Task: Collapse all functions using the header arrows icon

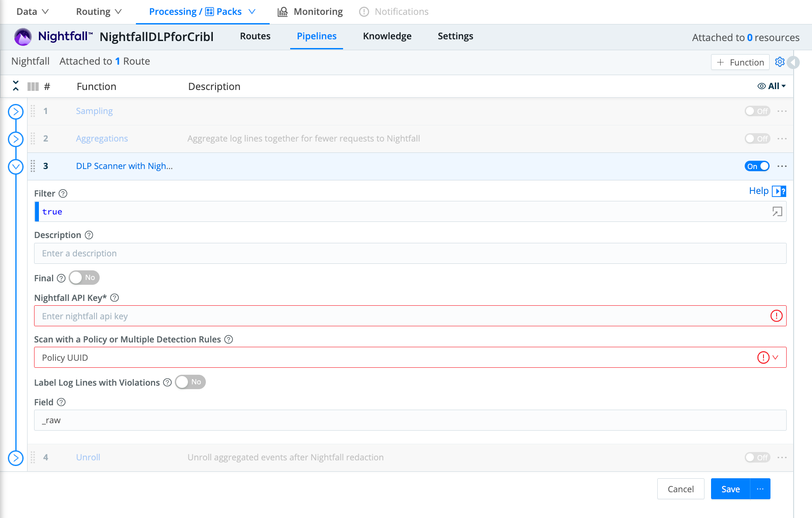Action: click(x=16, y=86)
